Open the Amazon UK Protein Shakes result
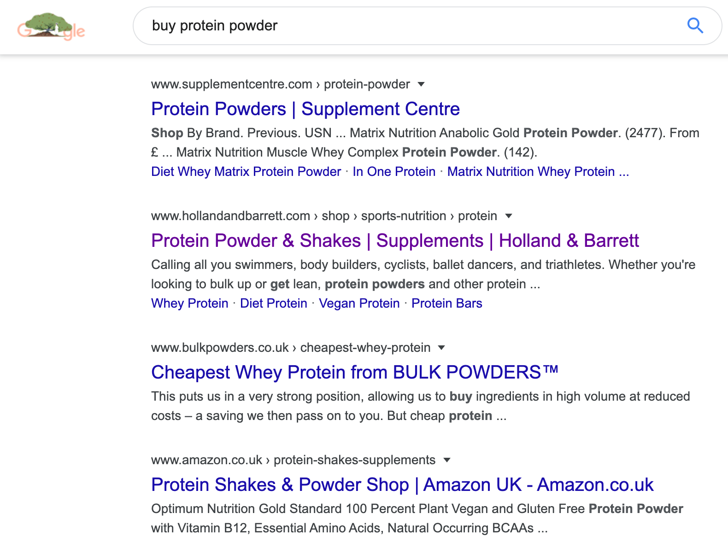The image size is (728, 560). [402, 485]
